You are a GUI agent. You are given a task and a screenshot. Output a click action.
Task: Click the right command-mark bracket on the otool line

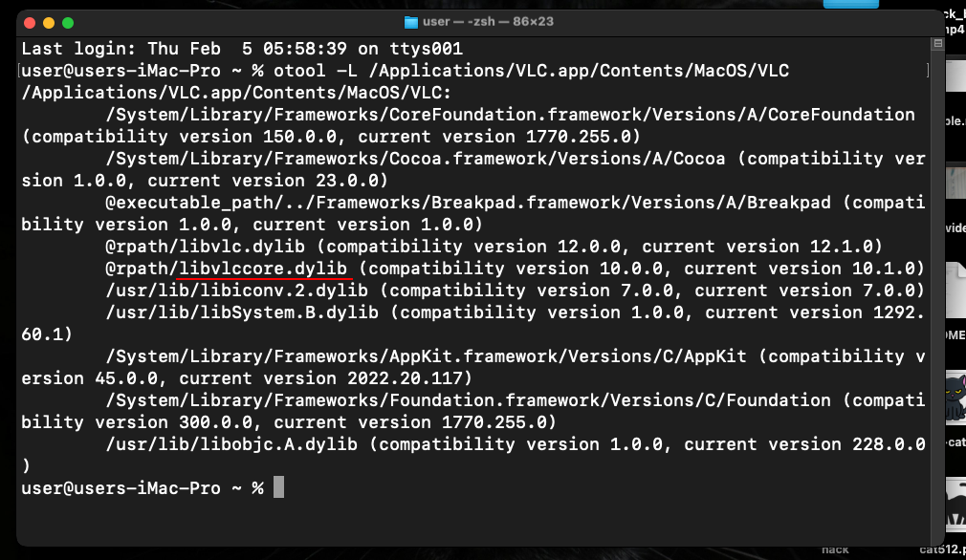[x=926, y=71]
